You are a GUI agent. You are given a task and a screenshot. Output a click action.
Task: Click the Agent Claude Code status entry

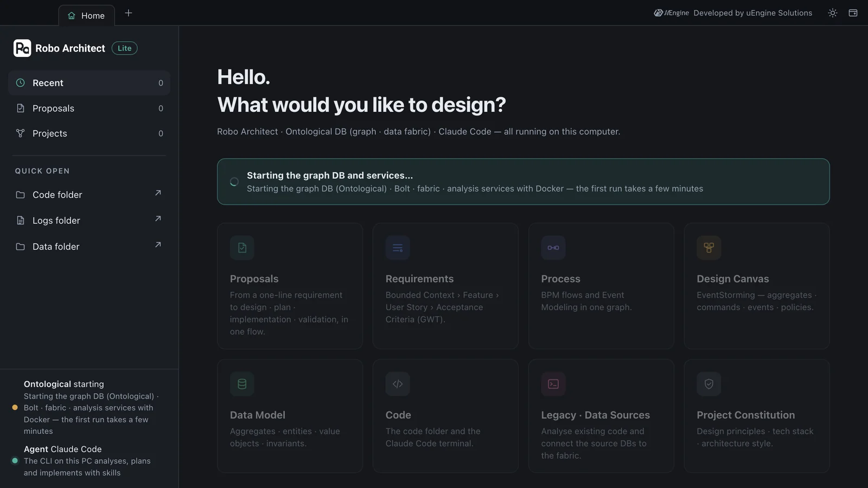[89, 461]
